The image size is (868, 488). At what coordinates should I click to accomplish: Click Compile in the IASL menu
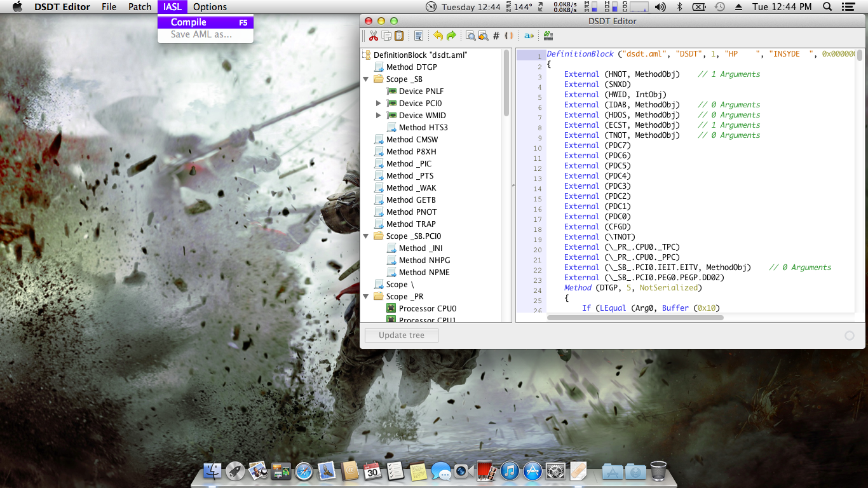[x=205, y=22]
